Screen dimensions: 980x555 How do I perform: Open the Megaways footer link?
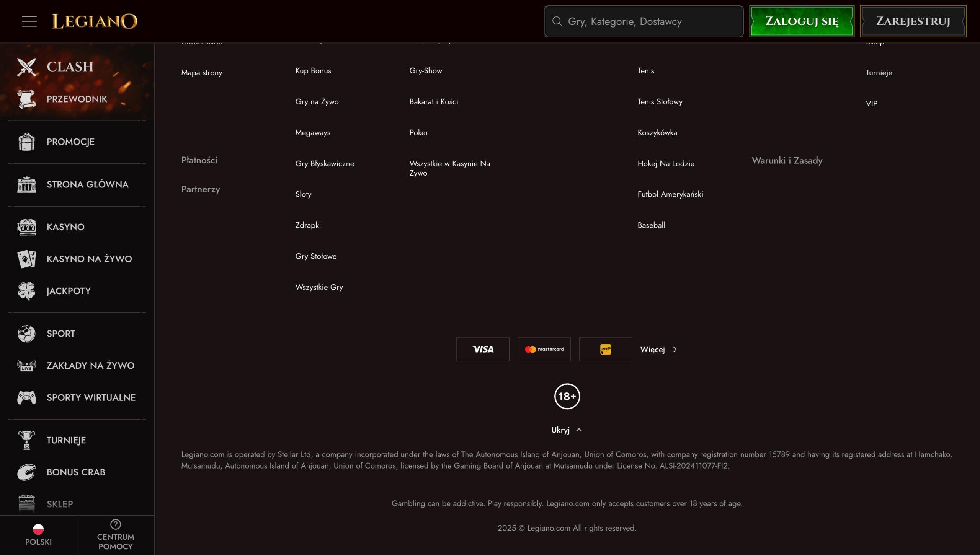[312, 133]
